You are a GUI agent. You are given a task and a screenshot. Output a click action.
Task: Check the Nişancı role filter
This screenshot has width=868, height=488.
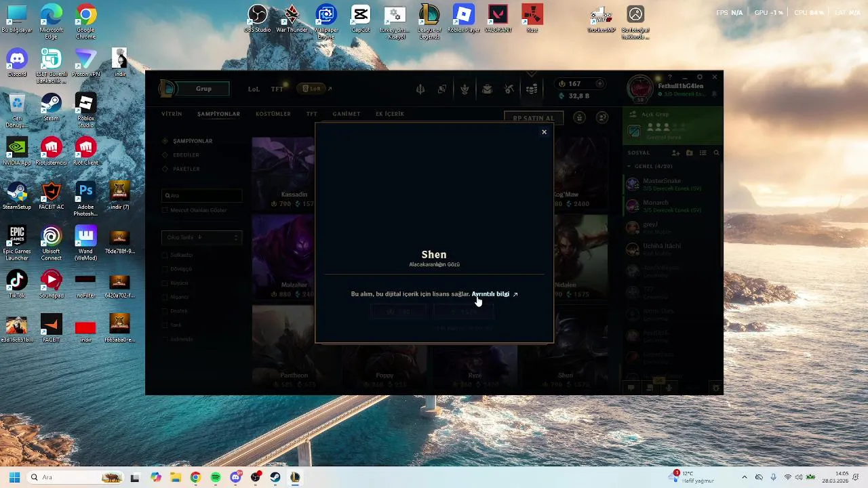(165, 297)
